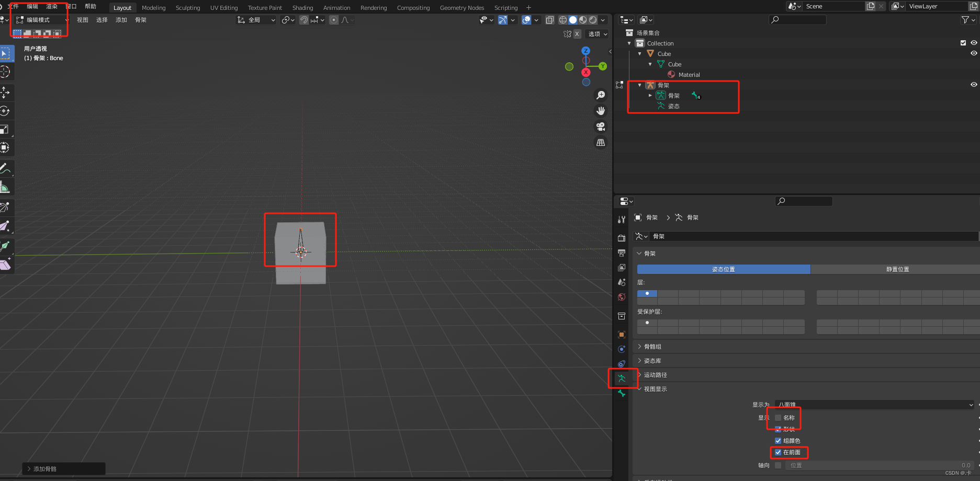Open the viewport shading options dropdown
The width and height of the screenshot is (980, 481).
click(x=603, y=20)
